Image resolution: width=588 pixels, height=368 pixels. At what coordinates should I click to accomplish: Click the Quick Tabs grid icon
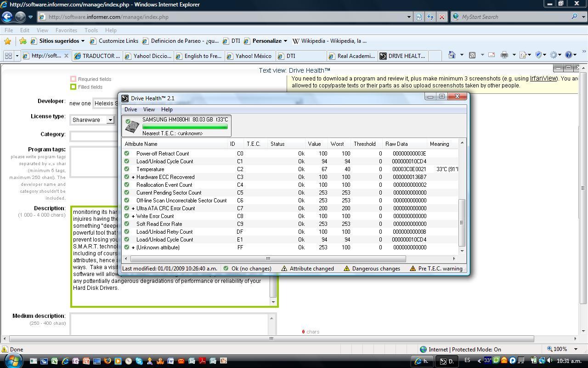pos(8,56)
